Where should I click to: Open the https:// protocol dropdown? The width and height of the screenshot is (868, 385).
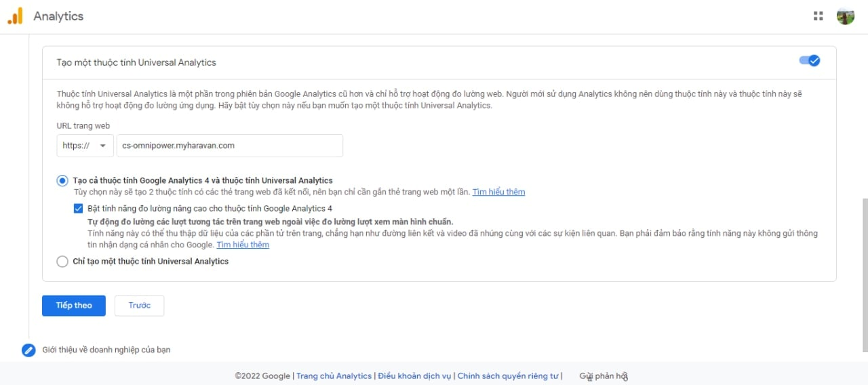(85, 146)
